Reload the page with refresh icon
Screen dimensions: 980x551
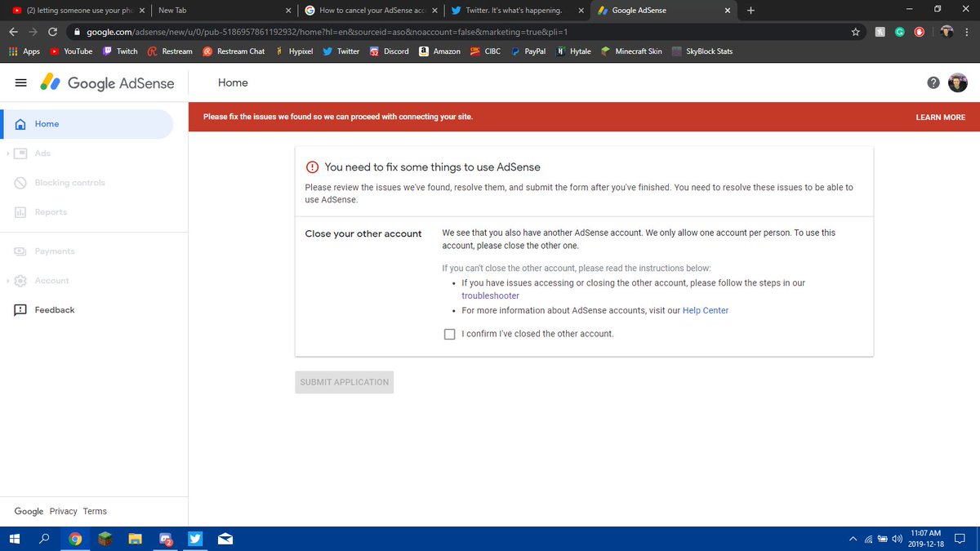pyautogui.click(x=53, y=32)
